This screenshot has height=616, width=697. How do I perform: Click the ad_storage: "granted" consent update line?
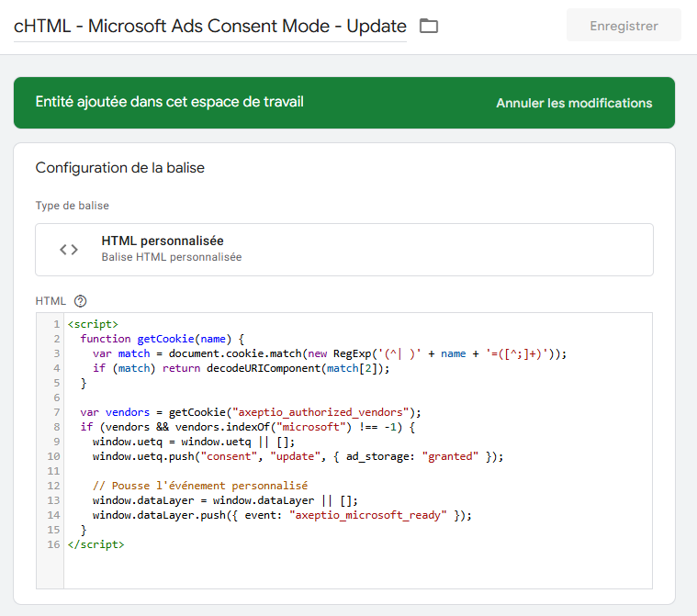click(298, 456)
